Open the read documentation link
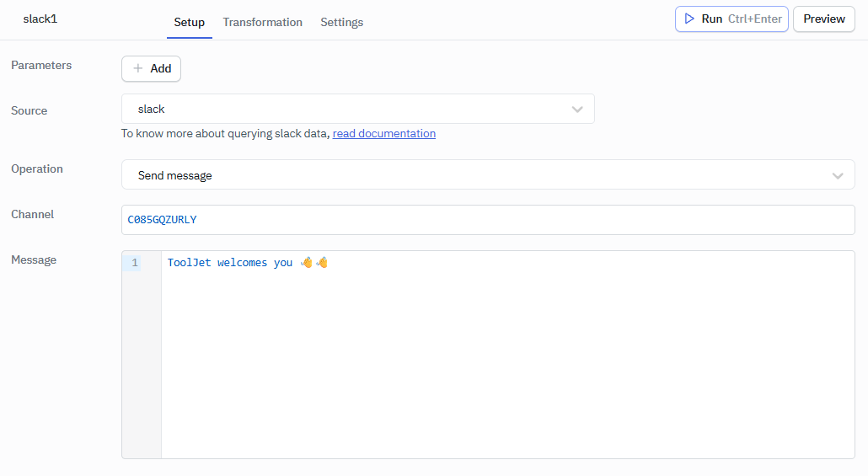This screenshot has height=476, width=868. [384, 133]
